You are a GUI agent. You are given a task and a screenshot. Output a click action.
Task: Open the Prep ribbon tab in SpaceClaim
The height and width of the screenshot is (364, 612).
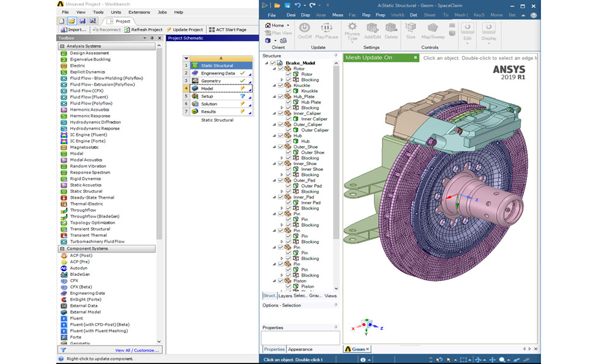[380, 15]
